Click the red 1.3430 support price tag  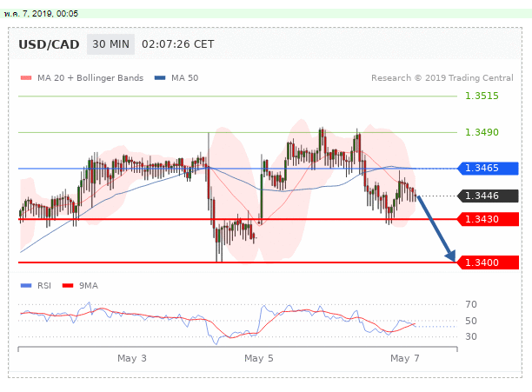pos(488,219)
